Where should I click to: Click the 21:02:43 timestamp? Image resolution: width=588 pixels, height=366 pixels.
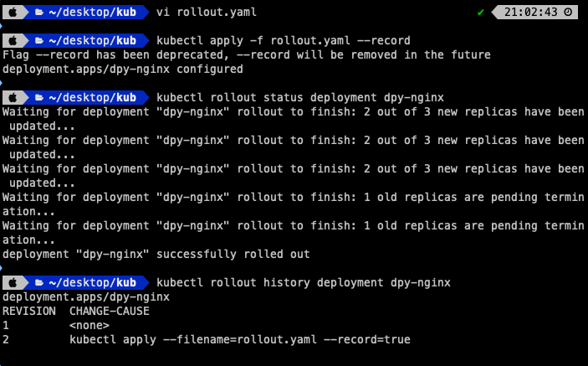[x=530, y=12]
